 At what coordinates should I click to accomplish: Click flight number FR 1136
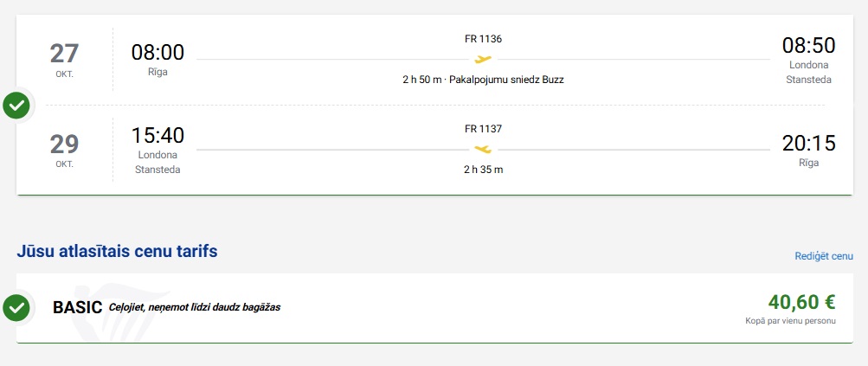pyautogui.click(x=483, y=39)
